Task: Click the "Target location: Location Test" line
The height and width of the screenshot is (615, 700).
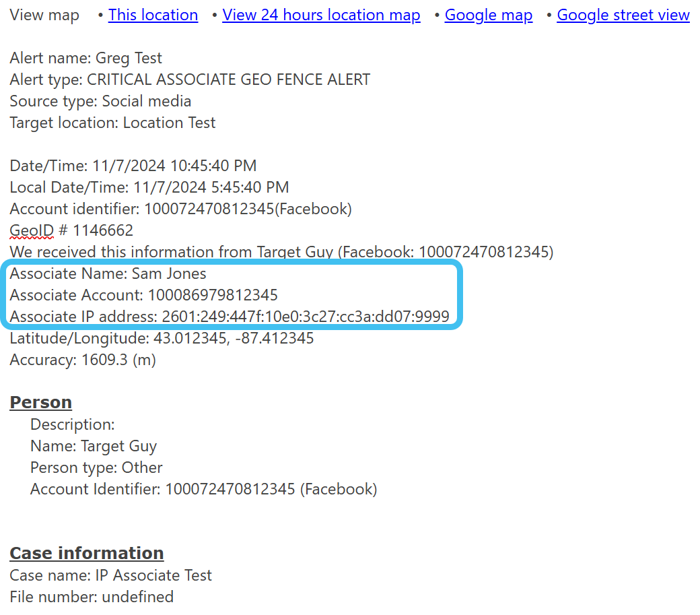Action: (112, 123)
